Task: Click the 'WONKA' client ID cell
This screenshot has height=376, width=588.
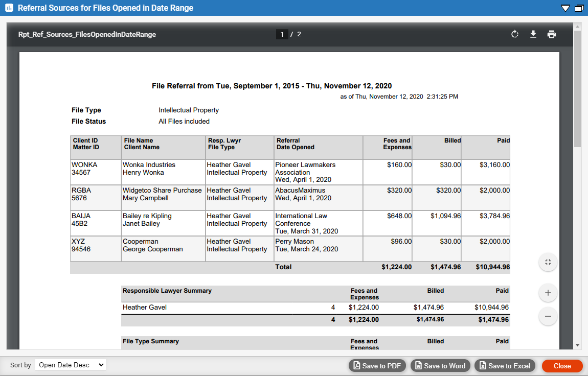Action: pos(84,165)
